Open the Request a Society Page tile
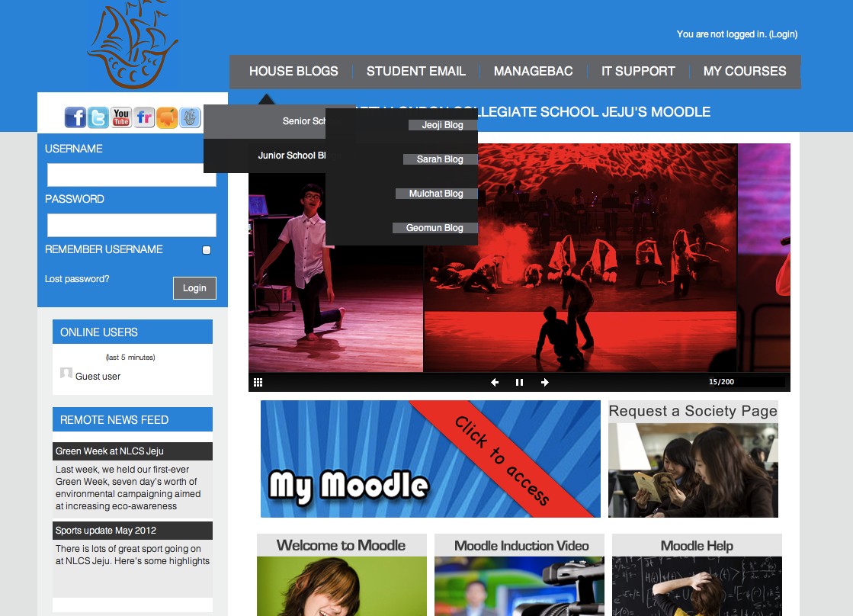Viewport: 853px width, 616px height. tap(693, 459)
